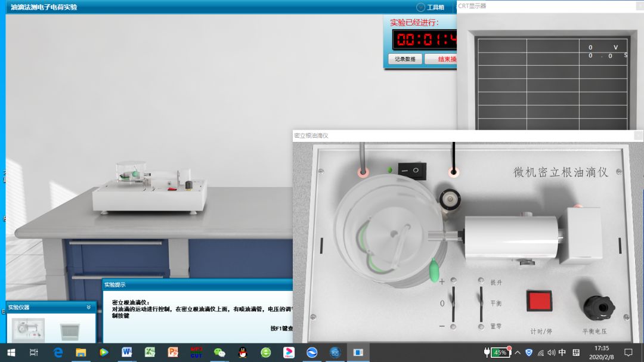Click the 结束操作 button

coord(441,59)
